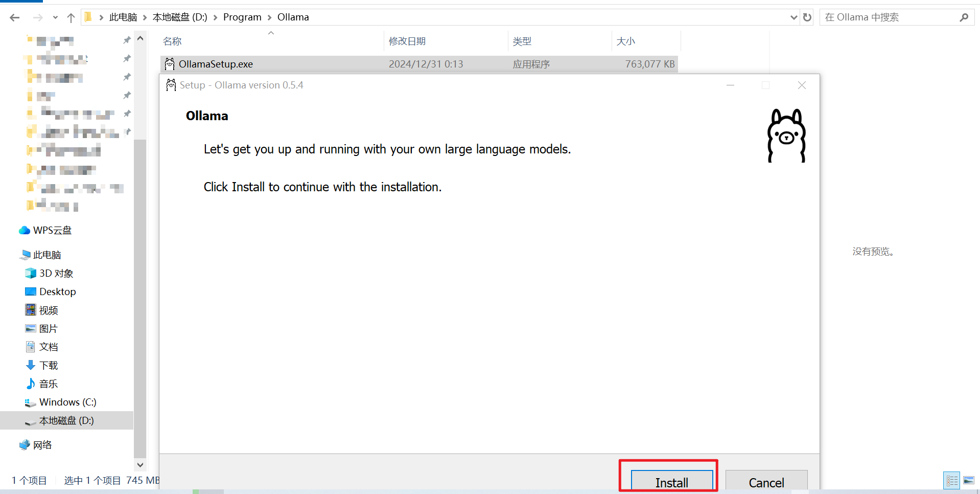Open 网络 in the navigation pane
This screenshot has height=494, width=980.
[x=42, y=445]
